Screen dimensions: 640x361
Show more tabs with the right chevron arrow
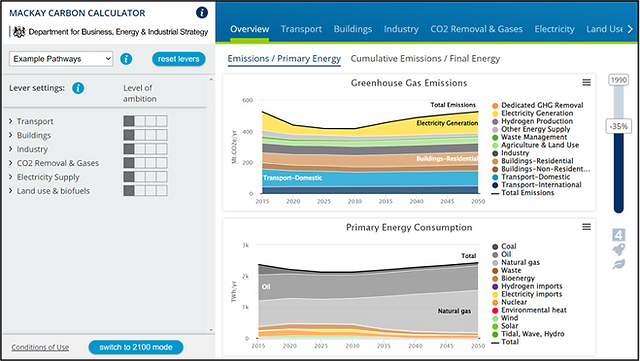coord(630,29)
